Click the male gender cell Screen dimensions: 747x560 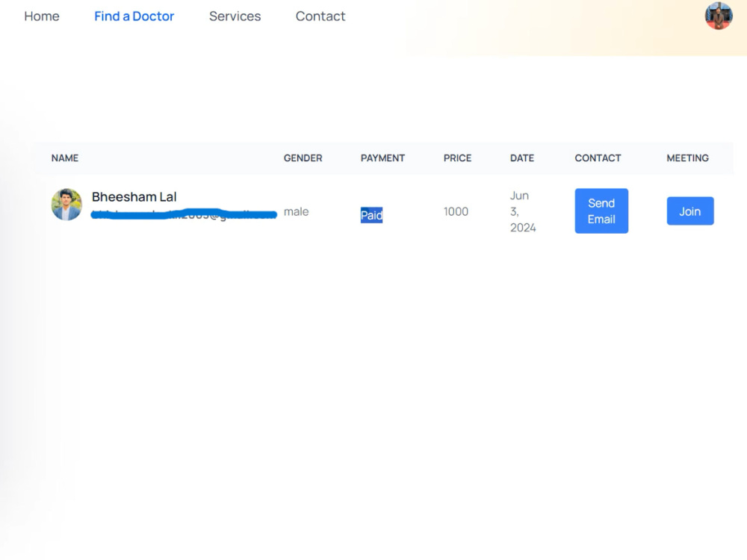pos(297,211)
